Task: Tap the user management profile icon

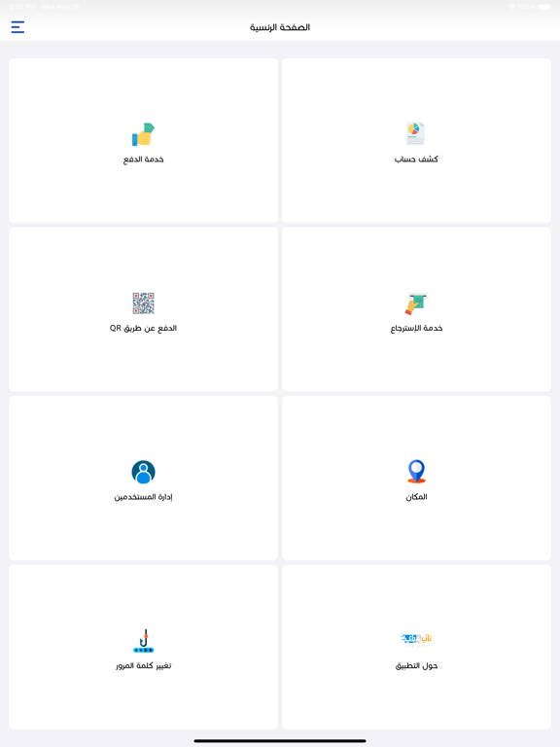Action: click(x=143, y=472)
